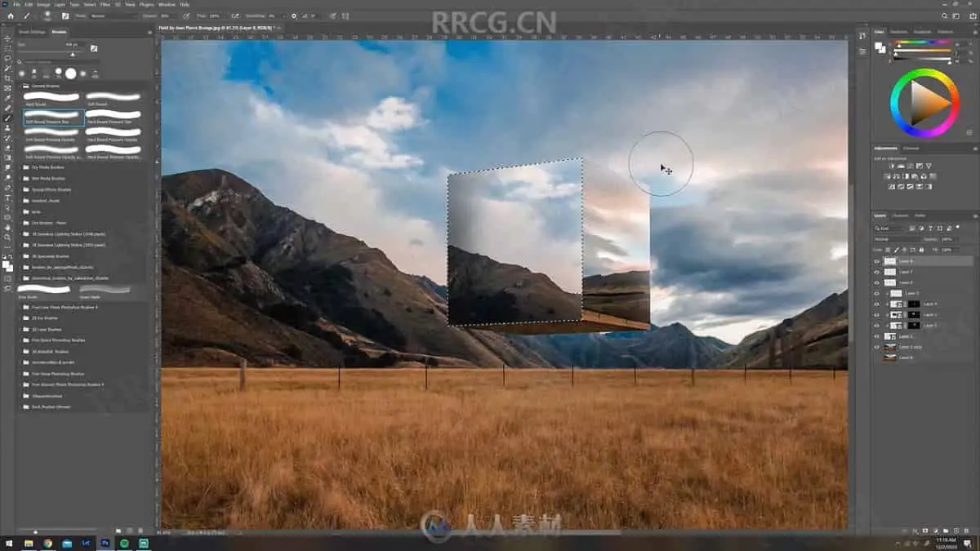Select the Eraser tool
The width and height of the screenshot is (980, 551).
point(7,148)
